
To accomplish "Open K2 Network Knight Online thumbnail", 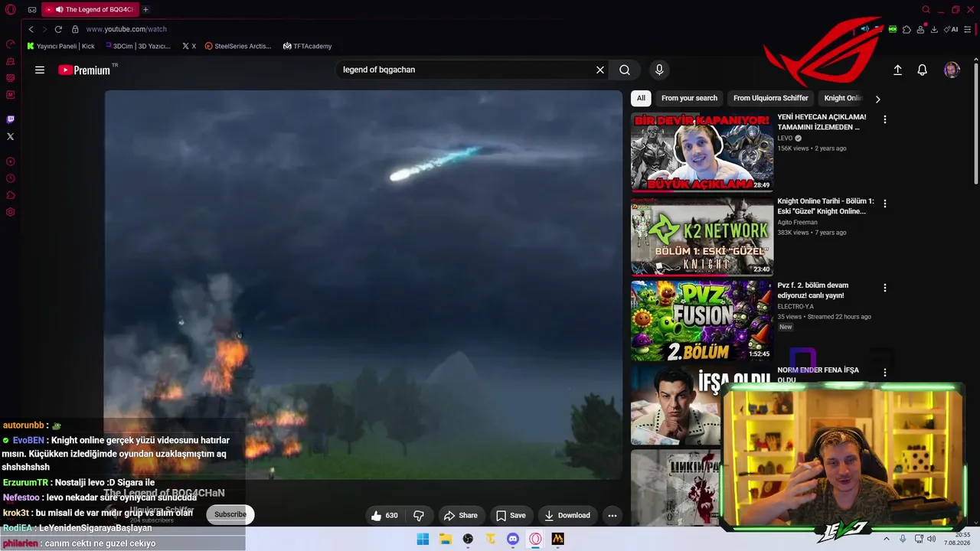I will (x=702, y=236).
